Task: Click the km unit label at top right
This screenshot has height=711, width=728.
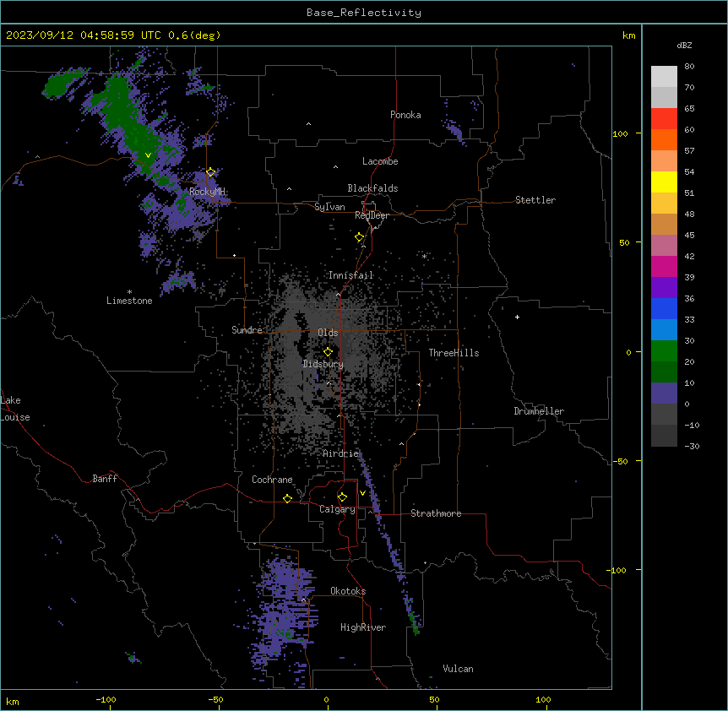Action: coord(629,35)
